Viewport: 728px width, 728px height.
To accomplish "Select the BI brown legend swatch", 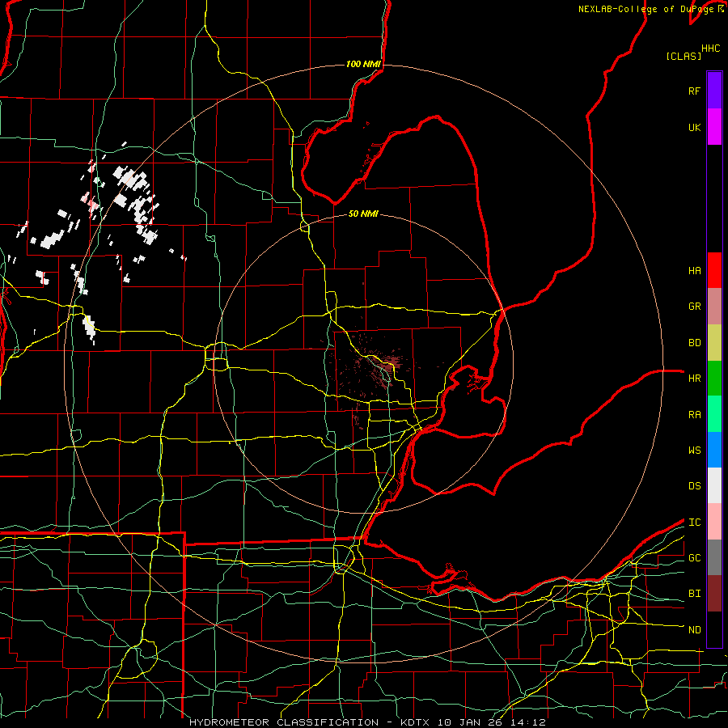I will 714,594.
